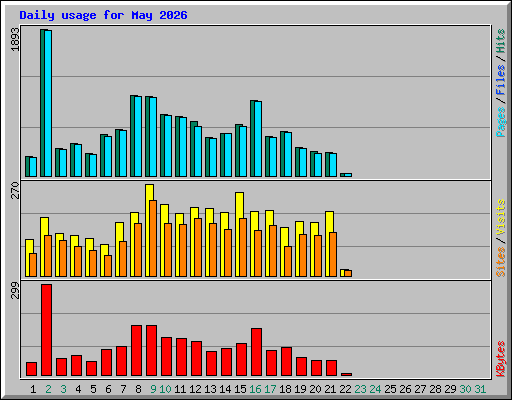Click day 15 on the x-axis
Viewport: 512px width, 400px height.
[x=240, y=389]
